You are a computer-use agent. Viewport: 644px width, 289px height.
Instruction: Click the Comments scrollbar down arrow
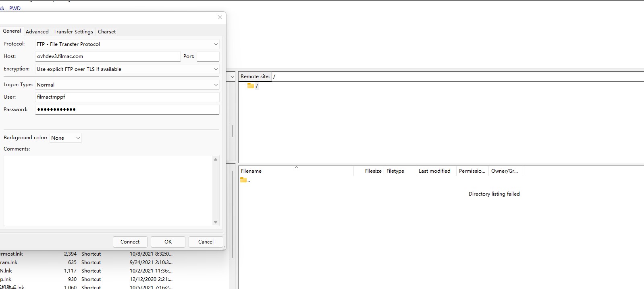tap(216, 222)
